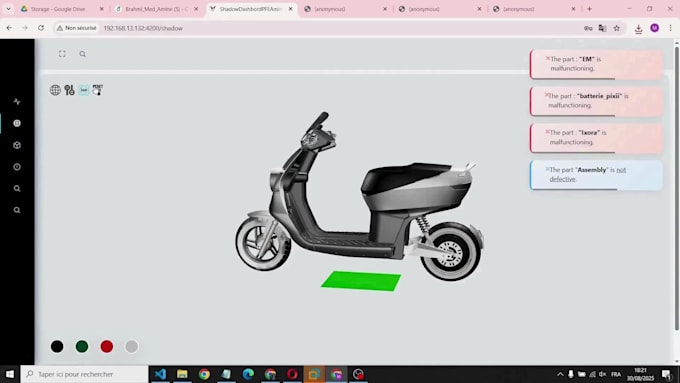Image resolution: width=680 pixels, height=383 pixels.
Task: Open the saved passwords key icon
Action: tap(588, 28)
